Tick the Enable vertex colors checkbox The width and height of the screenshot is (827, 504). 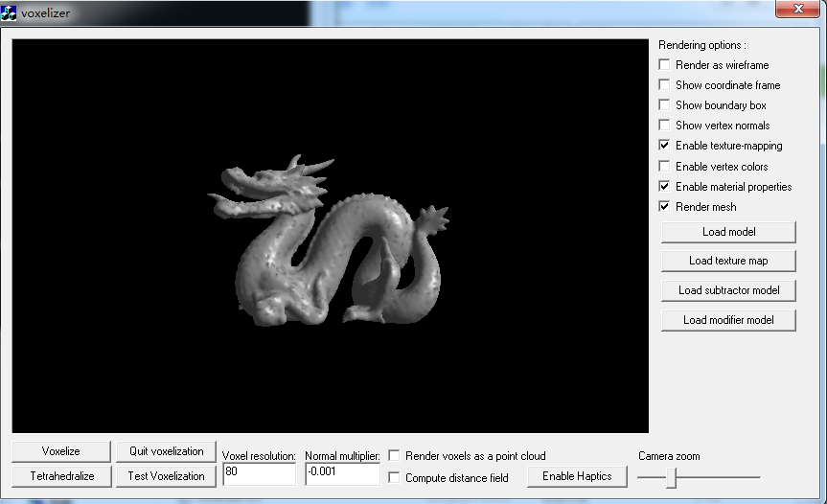coord(664,166)
